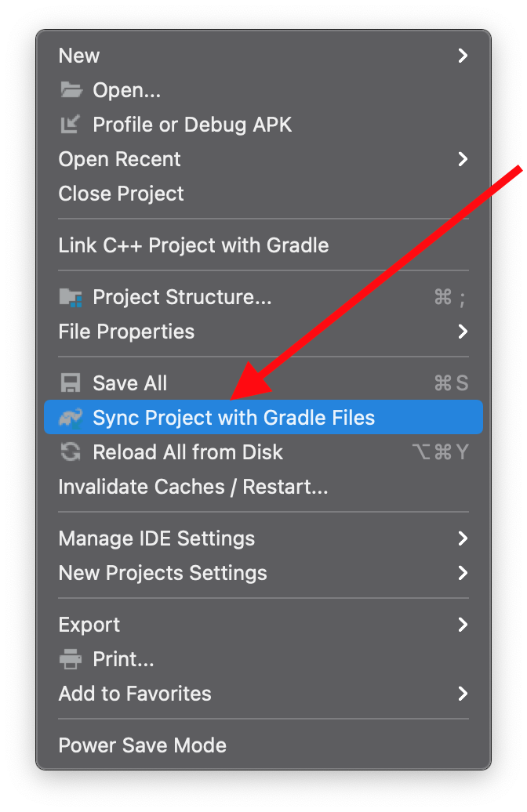
Task: Click the Save All floppy disk icon
Action: tap(71, 383)
